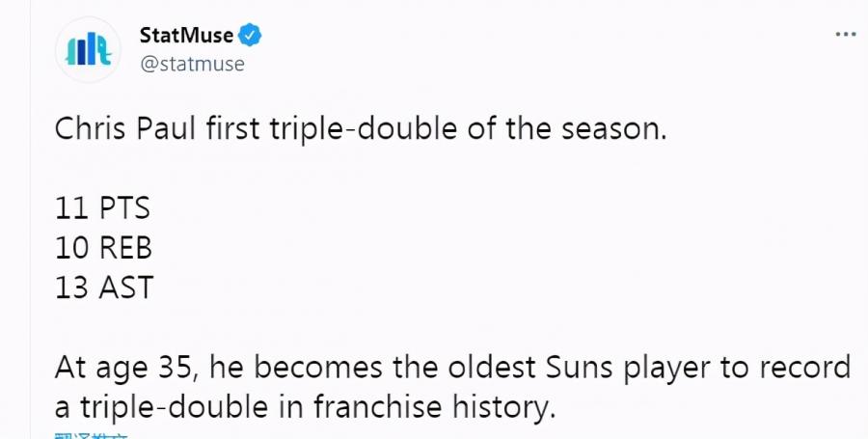Click the words Chris Paul
This screenshot has width=868, height=439.
point(125,129)
